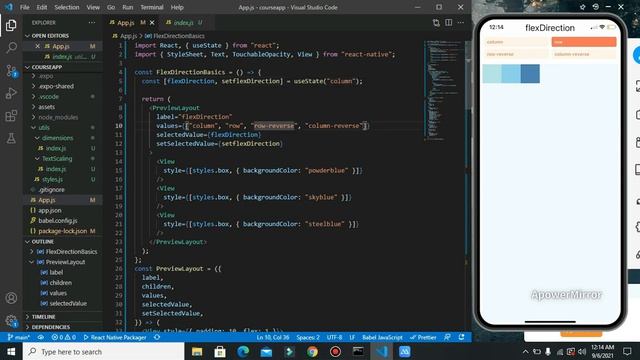640x360 pixels.
Task: Open package-lock.json in the explorer
Action: [x=62, y=231]
